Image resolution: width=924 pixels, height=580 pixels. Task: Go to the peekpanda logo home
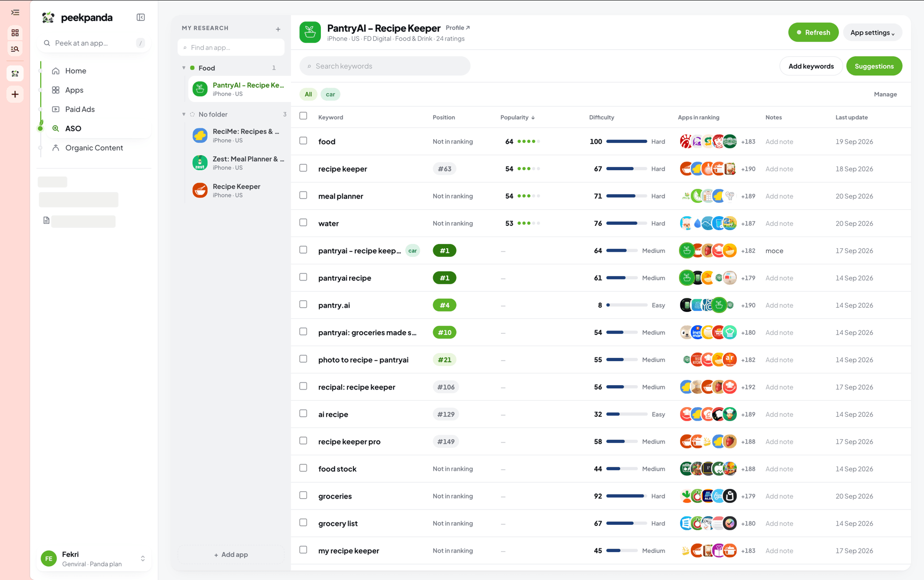(x=77, y=18)
